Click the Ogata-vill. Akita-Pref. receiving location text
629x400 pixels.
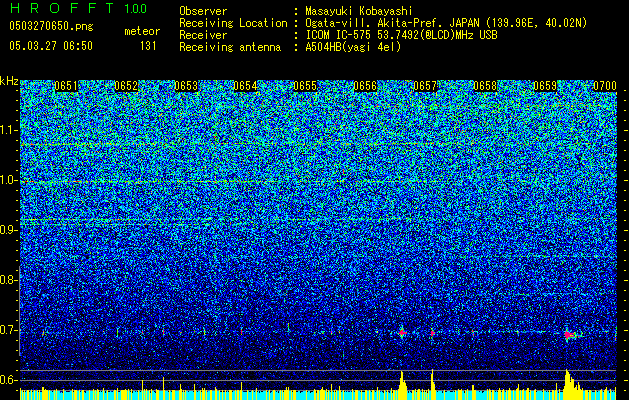pyautogui.click(x=446, y=23)
